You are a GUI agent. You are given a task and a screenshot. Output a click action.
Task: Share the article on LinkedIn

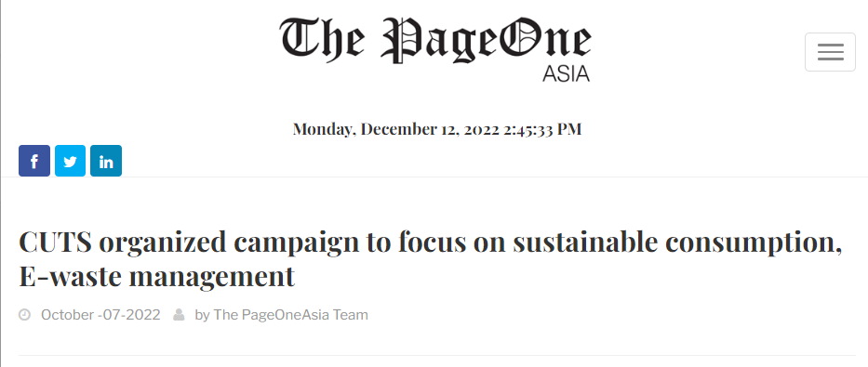point(106,161)
